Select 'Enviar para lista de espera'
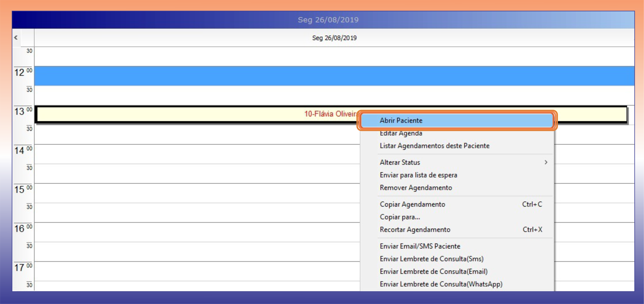 coord(418,175)
